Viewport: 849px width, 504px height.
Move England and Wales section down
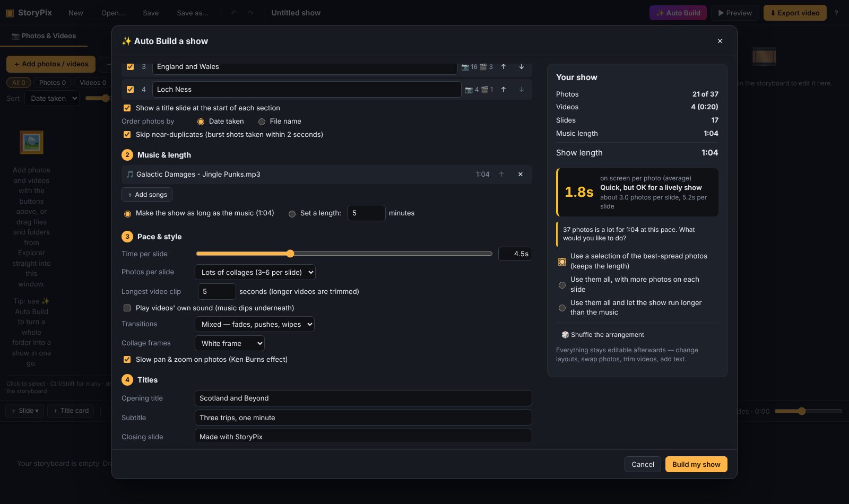522,67
